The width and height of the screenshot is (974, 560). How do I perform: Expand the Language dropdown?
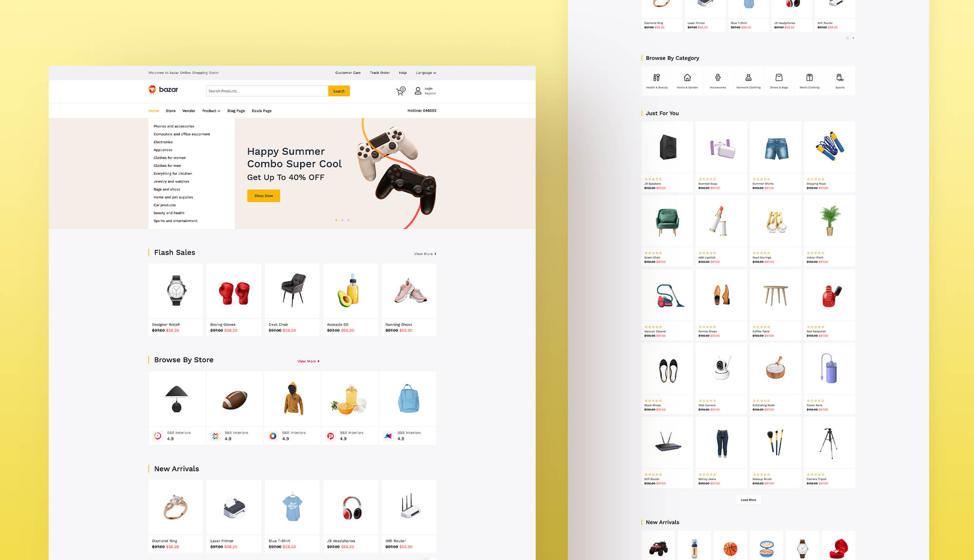point(425,73)
